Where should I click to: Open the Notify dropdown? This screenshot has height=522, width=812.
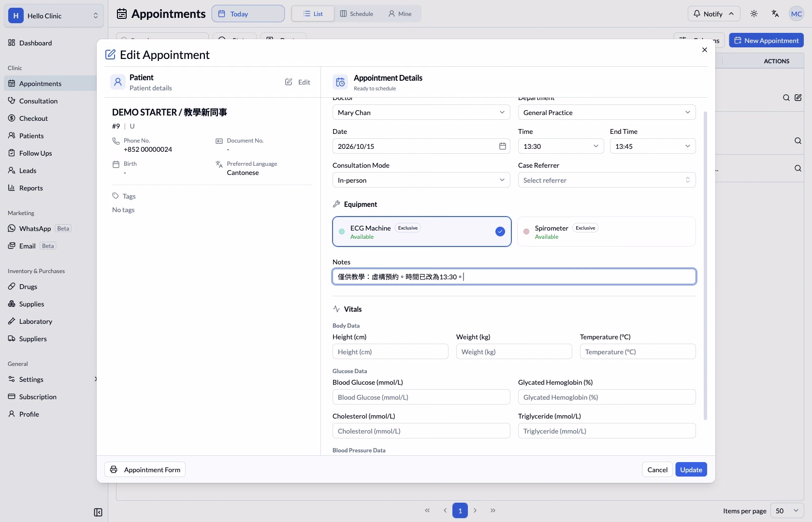[x=713, y=14]
